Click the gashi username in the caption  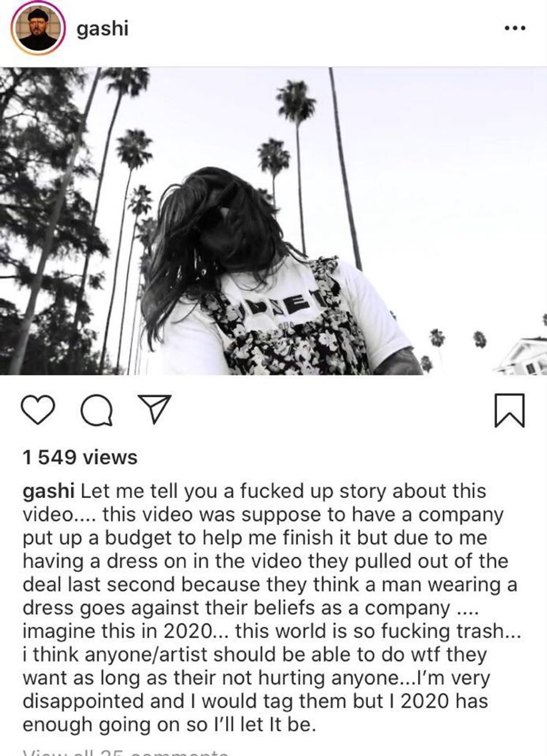(49, 491)
